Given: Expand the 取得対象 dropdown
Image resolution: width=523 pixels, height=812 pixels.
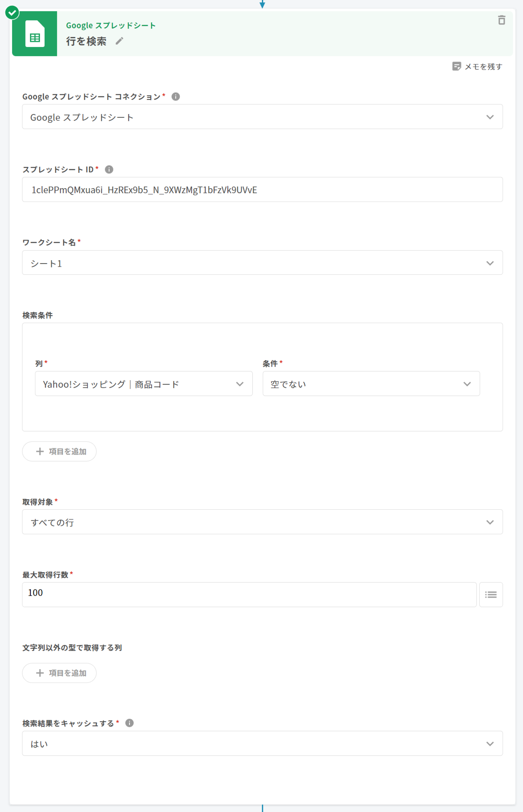Looking at the screenshot, I should [x=262, y=522].
